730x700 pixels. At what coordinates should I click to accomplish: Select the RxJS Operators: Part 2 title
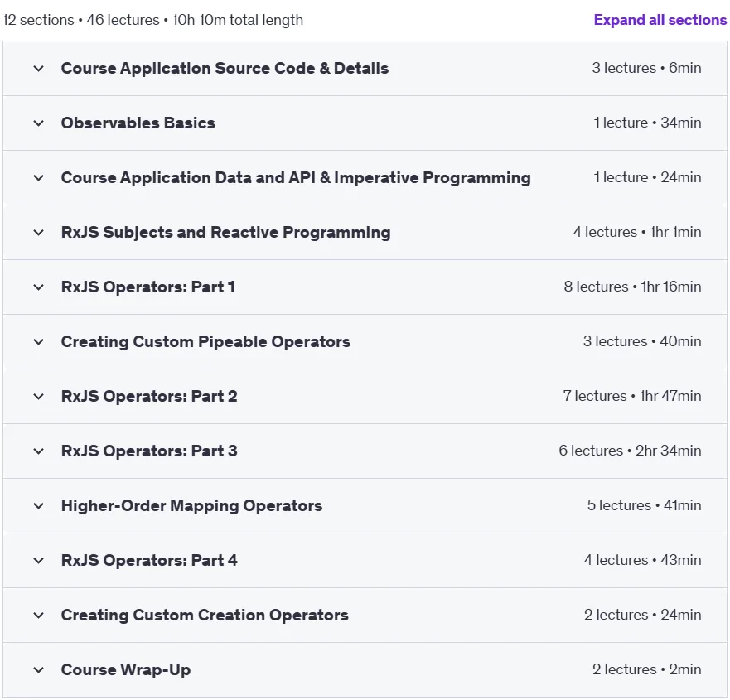[x=149, y=397]
